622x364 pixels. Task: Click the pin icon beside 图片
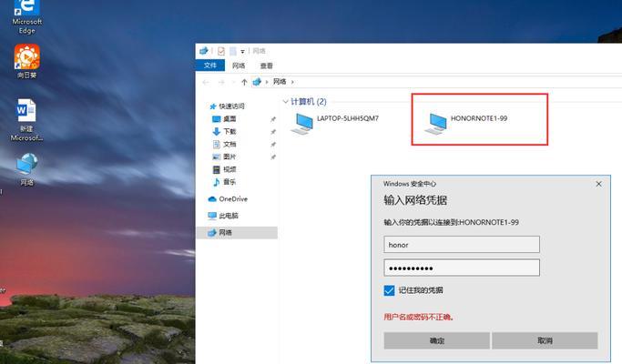pos(273,157)
